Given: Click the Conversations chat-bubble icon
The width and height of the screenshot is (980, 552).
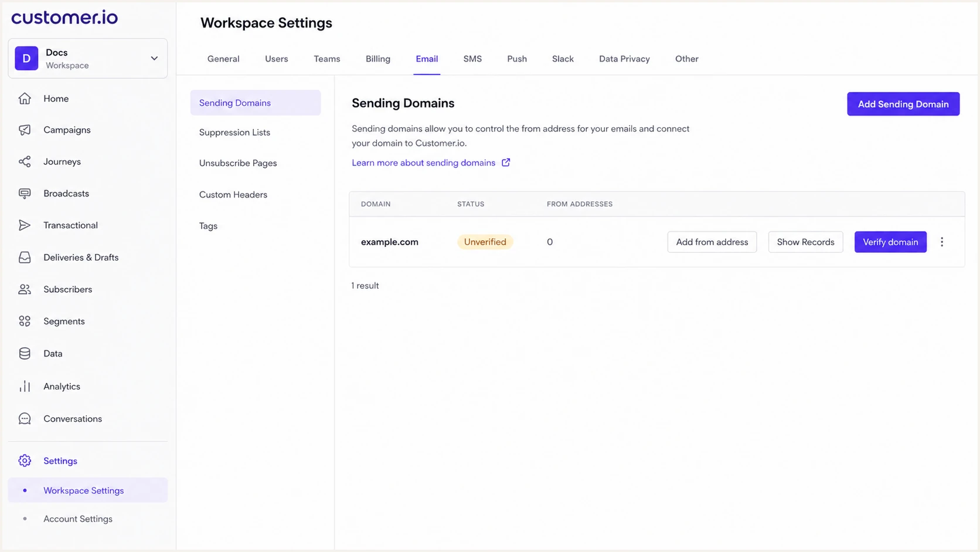Looking at the screenshot, I should coord(25,419).
